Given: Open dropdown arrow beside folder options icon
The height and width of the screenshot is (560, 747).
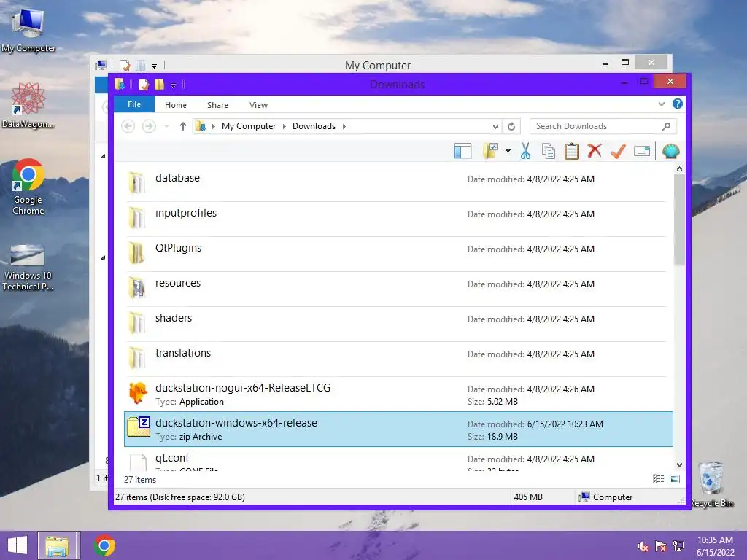Looking at the screenshot, I should 508,151.
